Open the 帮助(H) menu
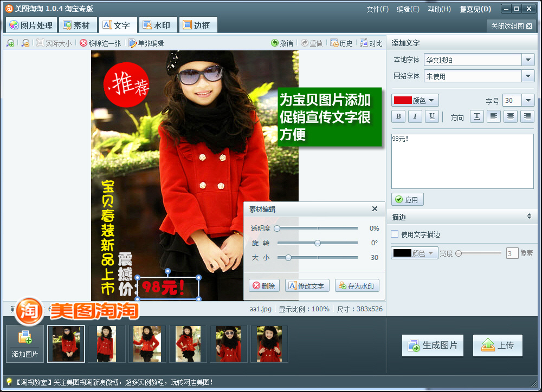542x392 pixels. (x=439, y=9)
